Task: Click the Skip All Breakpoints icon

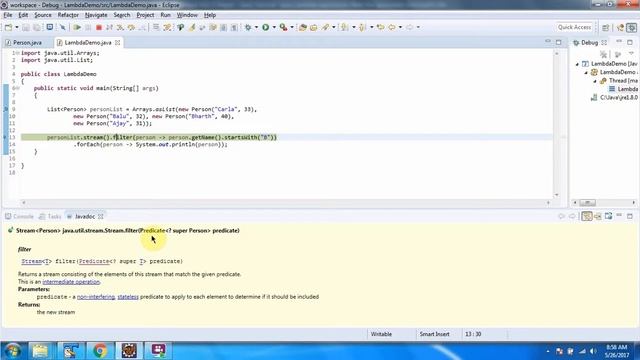Action: (62, 27)
